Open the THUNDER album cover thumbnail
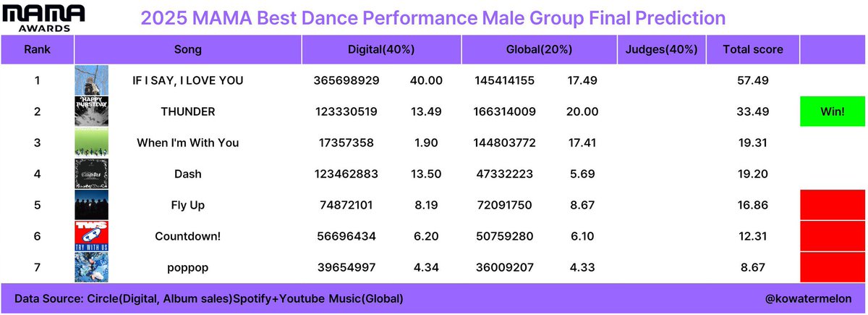868x315 pixels. [92, 111]
